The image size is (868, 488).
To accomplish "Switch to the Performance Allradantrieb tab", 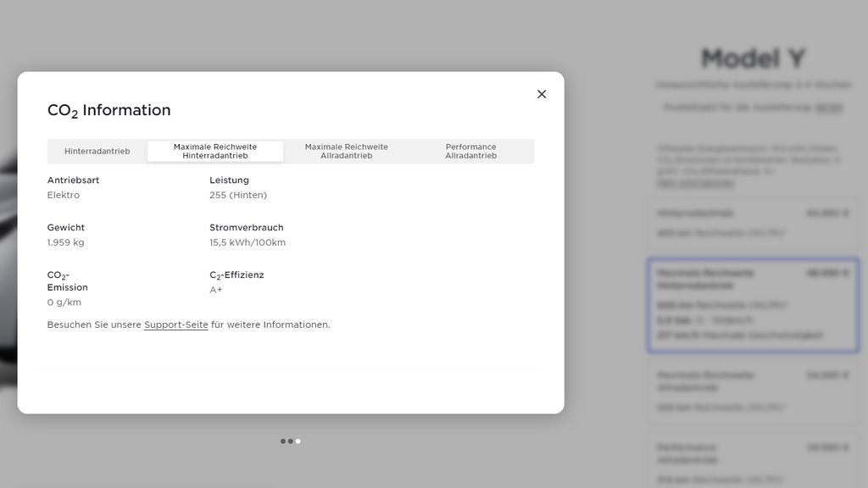I will click(x=470, y=152).
